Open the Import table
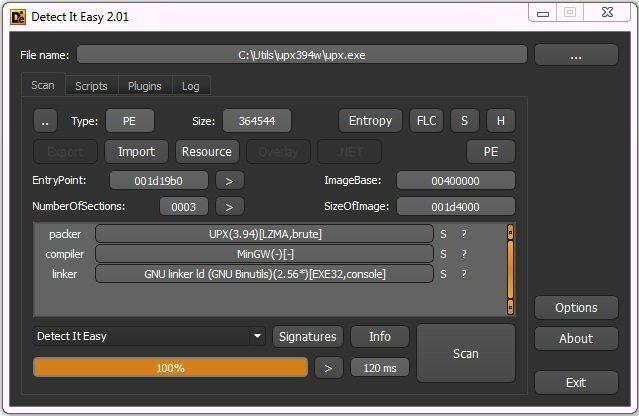The height and width of the screenshot is (416, 639). [x=137, y=152]
